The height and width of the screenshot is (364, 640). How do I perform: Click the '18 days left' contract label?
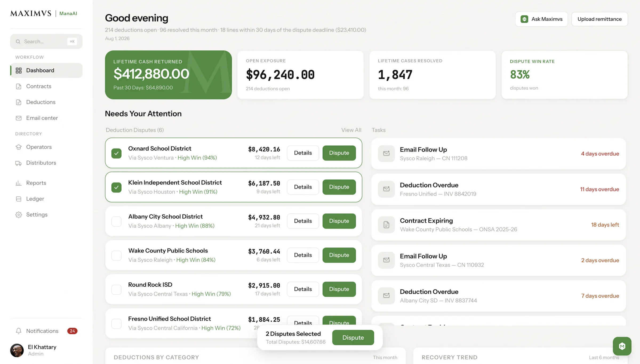[x=605, y=225]
